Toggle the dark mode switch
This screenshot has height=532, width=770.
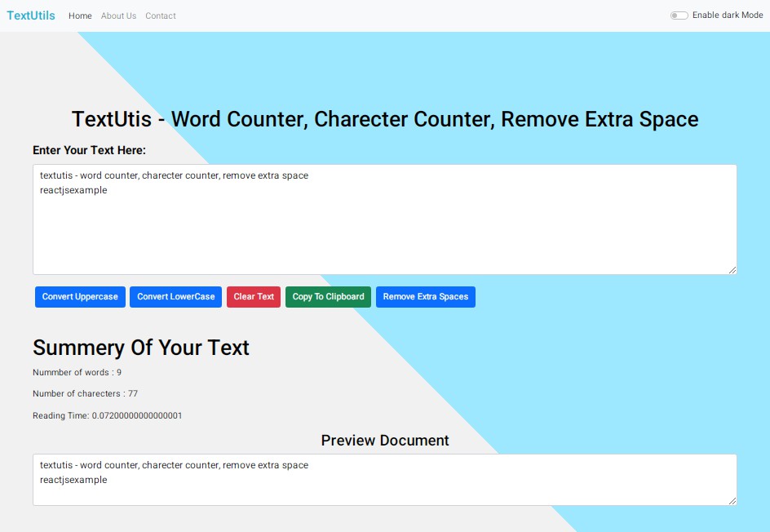point(679,16)
